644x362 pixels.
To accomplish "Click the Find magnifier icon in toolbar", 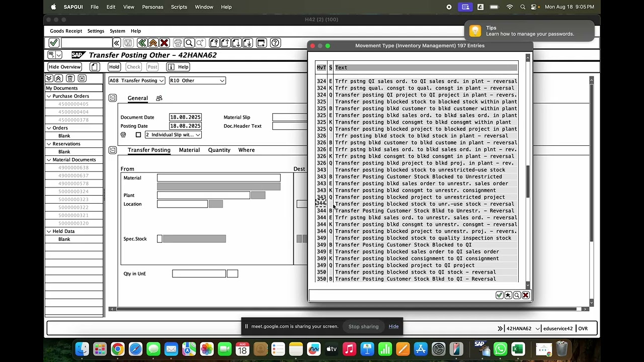I will click(x=189, y=43).
